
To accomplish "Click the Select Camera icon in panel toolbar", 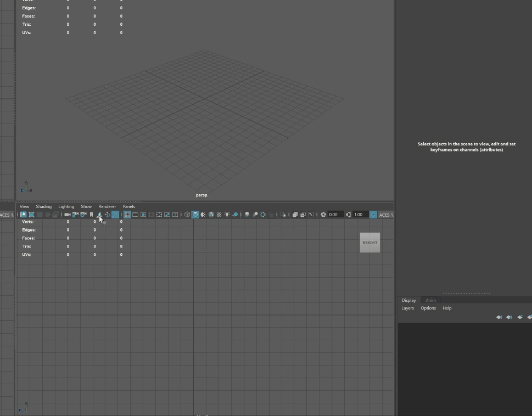I will pyautogui.click(x=67, y=215).
